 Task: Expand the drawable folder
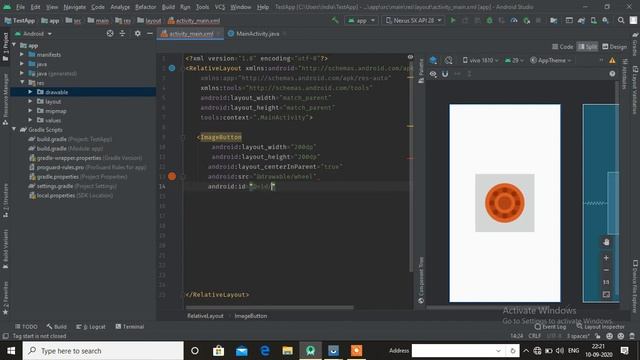tap(30, 92)
